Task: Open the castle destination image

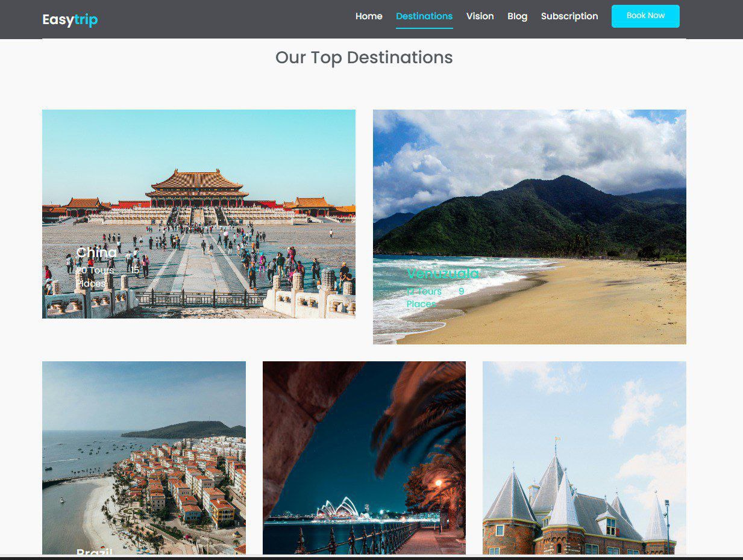Action: (x=584, y=458)
